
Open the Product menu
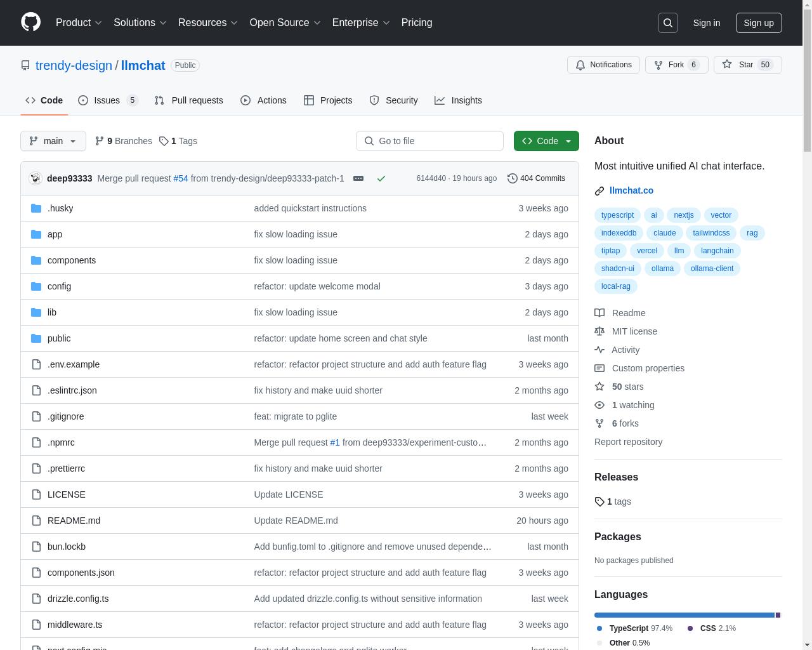[x=79, y=23]
